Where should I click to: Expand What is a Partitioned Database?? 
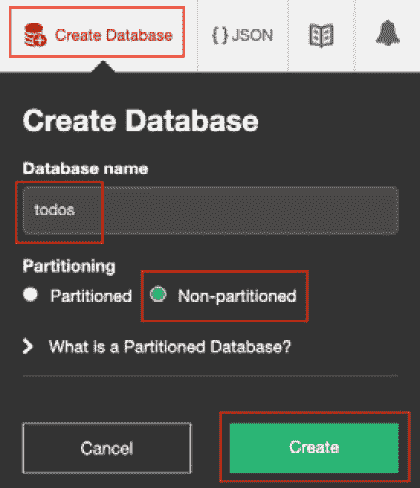[x=157, y=347]
